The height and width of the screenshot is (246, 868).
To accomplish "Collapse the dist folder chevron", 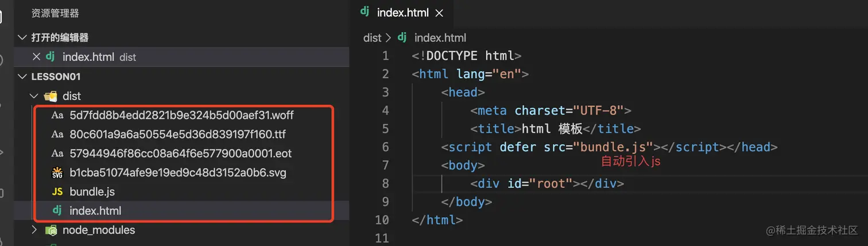I will (34, 96).
